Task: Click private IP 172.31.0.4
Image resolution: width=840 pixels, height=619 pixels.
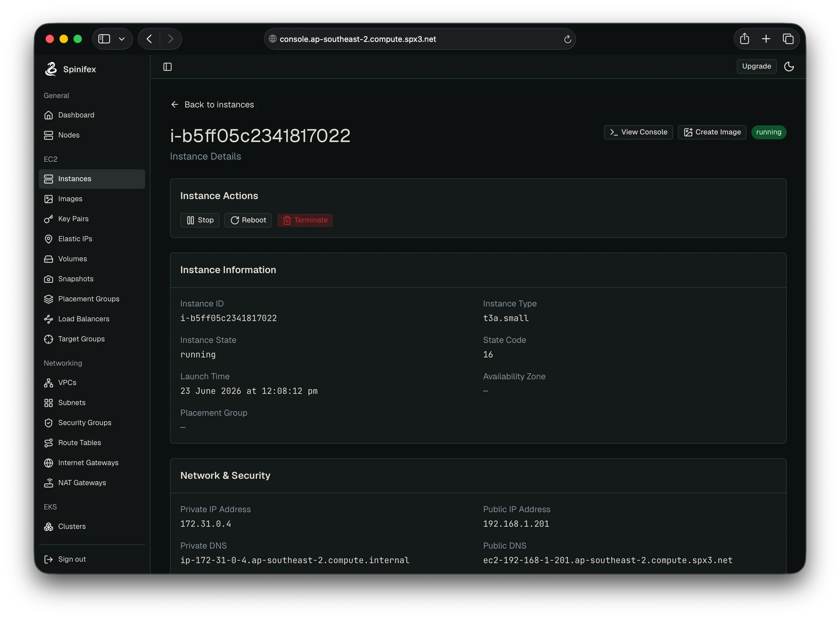Action: (x=205, y=524)
